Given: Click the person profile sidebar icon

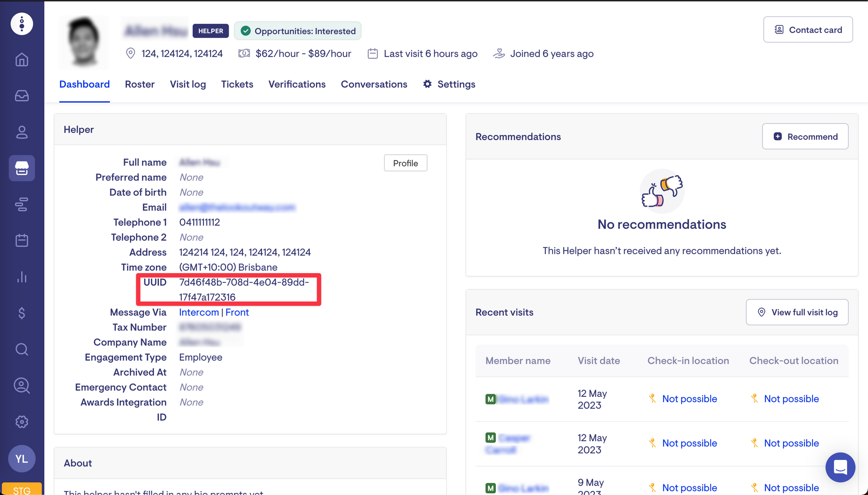Looking at the screenshot, I should [x=22, y=132].
